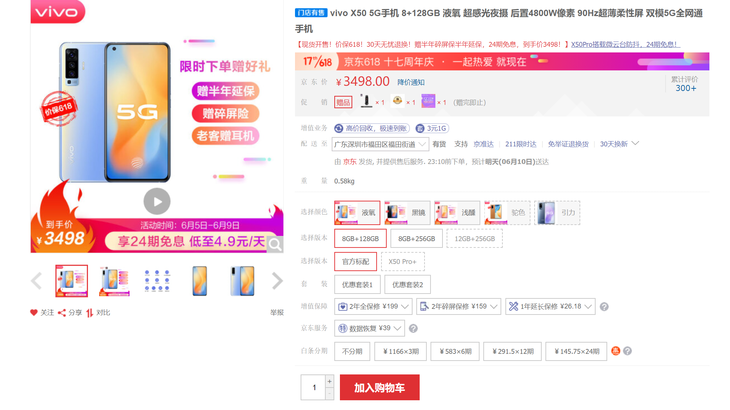
Task: Click the 分享 share icon
Action: 61,313
